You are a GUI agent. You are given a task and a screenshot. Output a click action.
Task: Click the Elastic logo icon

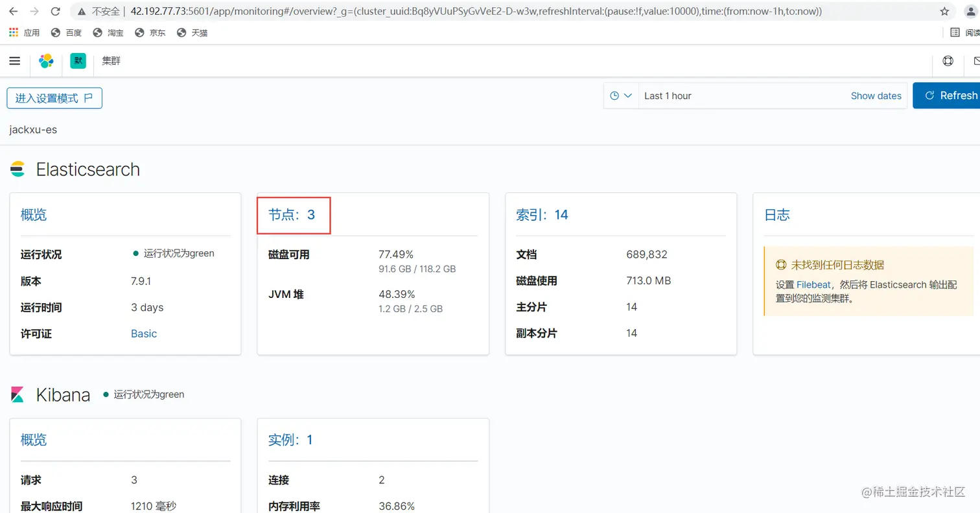46,61
